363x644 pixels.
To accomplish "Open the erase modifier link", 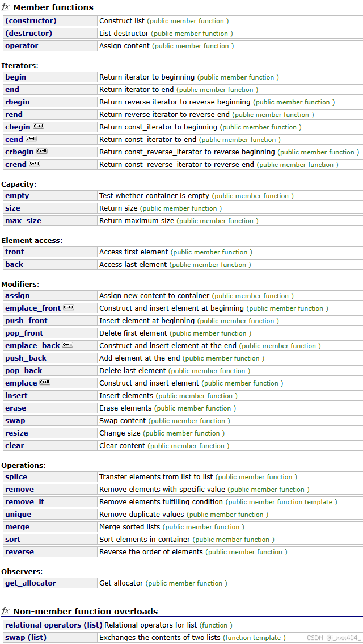I will click(x=15, y=408).
